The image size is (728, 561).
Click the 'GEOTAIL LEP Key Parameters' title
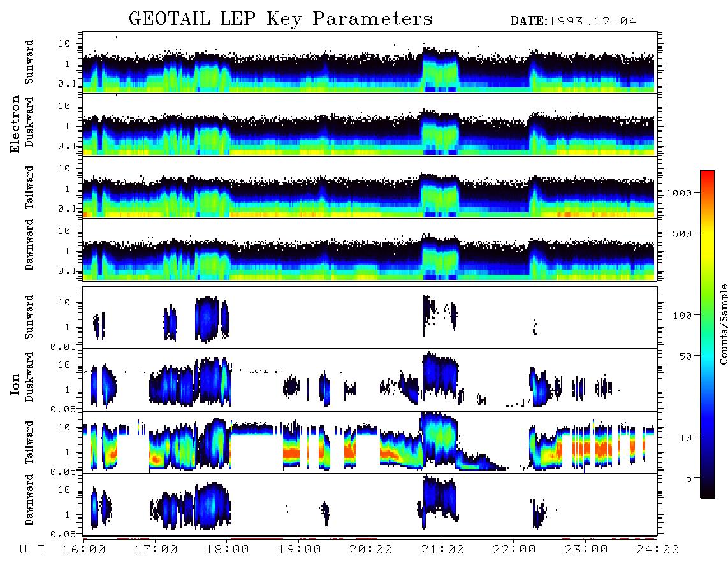click(x=280, y=19)
